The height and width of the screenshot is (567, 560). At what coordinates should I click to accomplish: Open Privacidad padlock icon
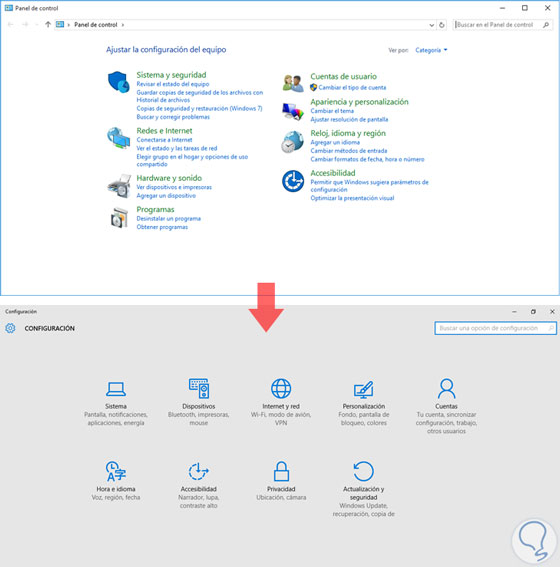(x=281, y=471)
